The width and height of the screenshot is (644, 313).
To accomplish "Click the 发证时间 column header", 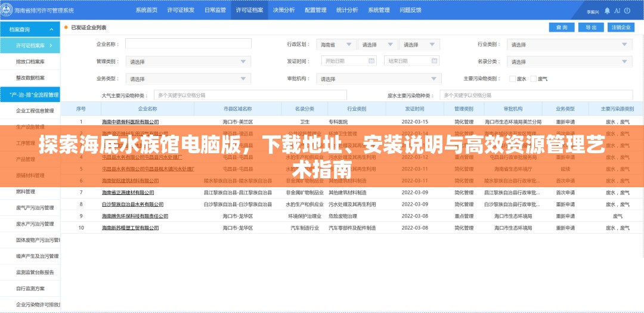I will coord(415,109).
